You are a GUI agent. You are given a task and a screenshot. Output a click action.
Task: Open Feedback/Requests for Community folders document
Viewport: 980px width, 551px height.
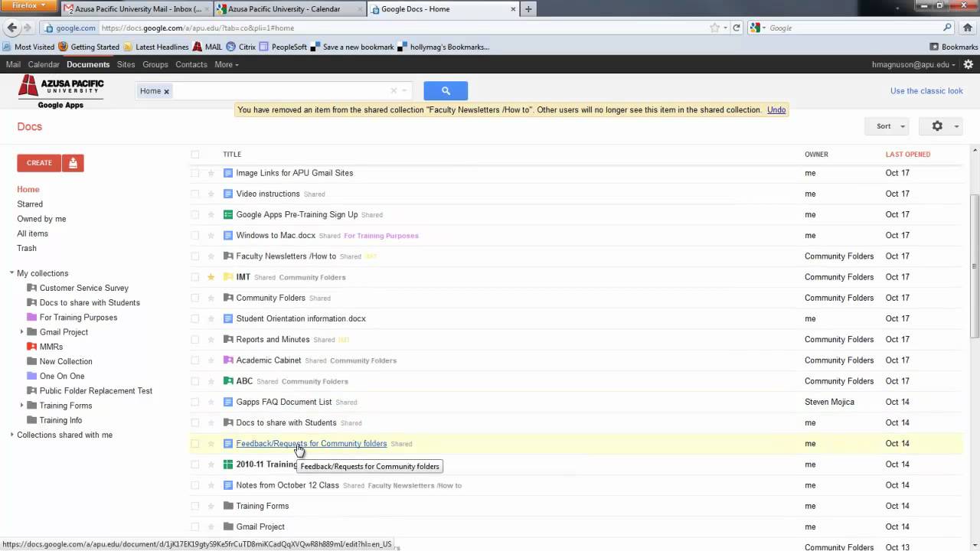click(312, 444)
